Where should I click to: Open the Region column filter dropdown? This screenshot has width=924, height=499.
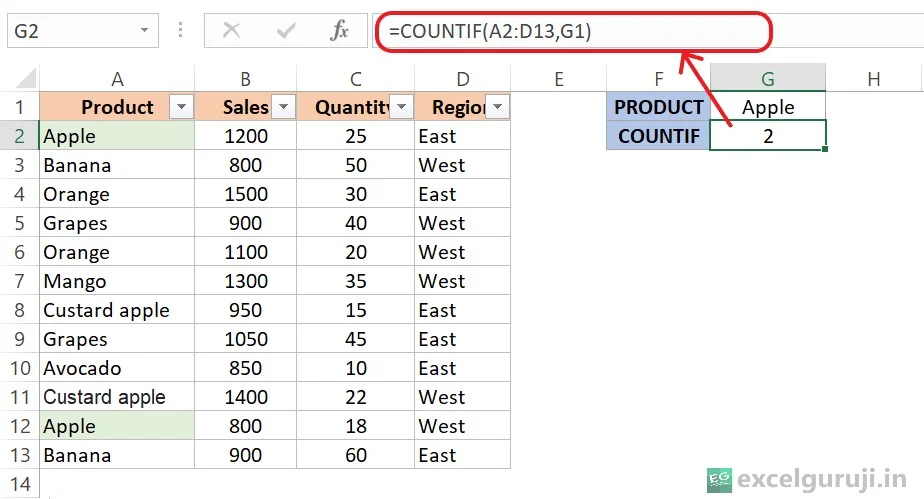click(497, 107)
